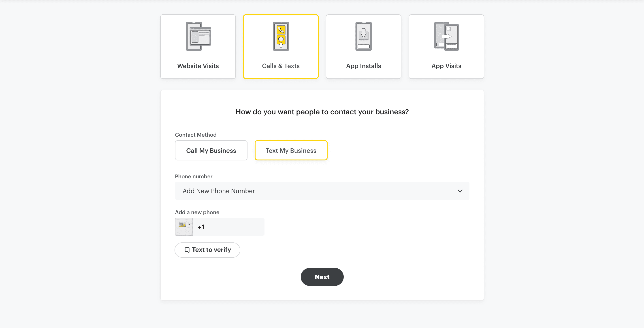This screenshot has width=644, height=328.
Task: Click the Text to verify button label
Action: coord(211,250)
